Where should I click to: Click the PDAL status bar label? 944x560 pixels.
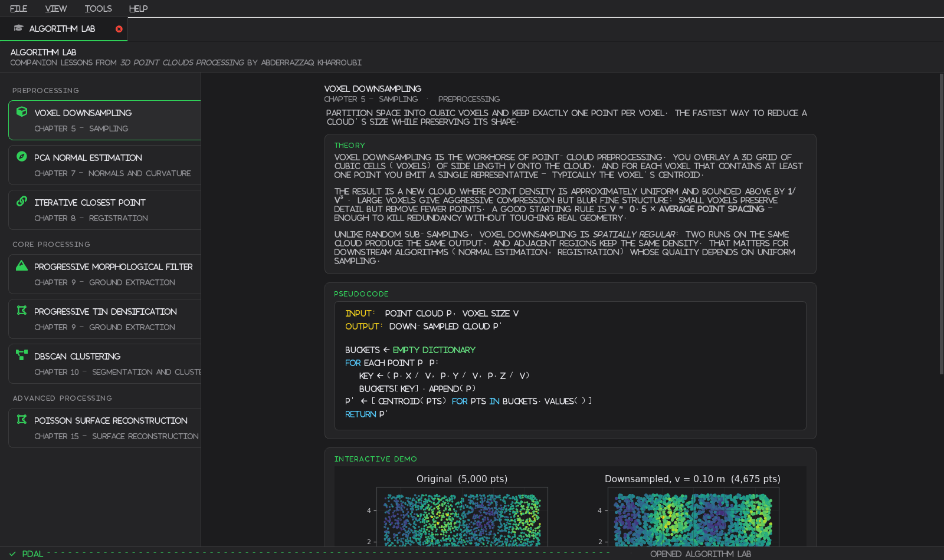pyautogui.click(x=32, y=554)
